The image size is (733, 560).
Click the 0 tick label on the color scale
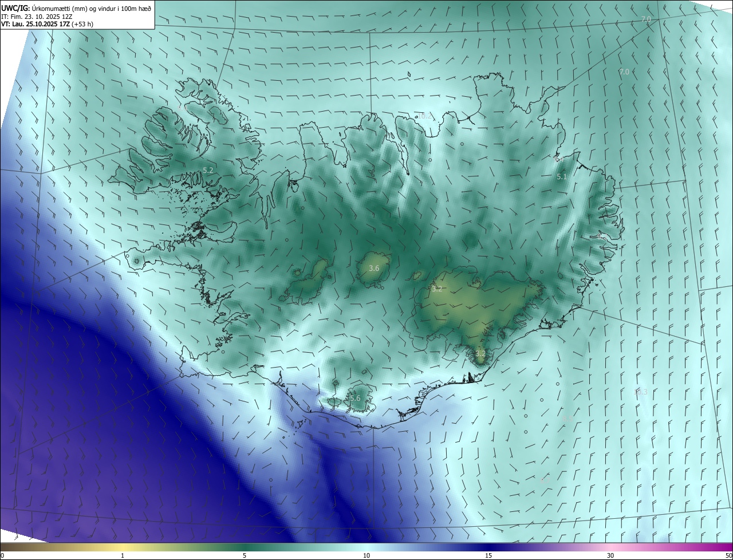pos(2,555)
